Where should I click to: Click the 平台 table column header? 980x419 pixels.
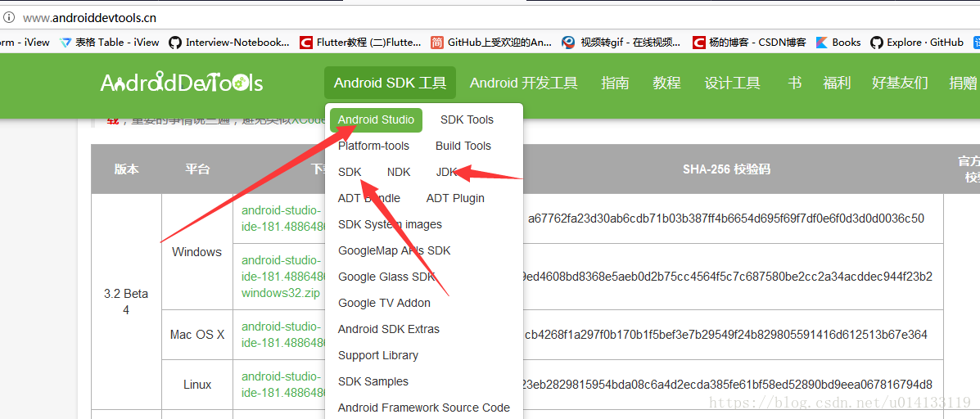click(x=196, y=169)
